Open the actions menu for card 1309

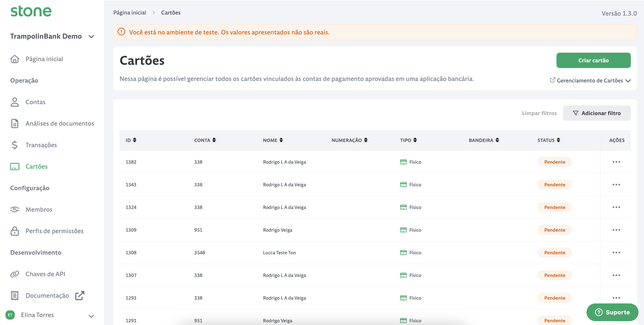[616, 230]
